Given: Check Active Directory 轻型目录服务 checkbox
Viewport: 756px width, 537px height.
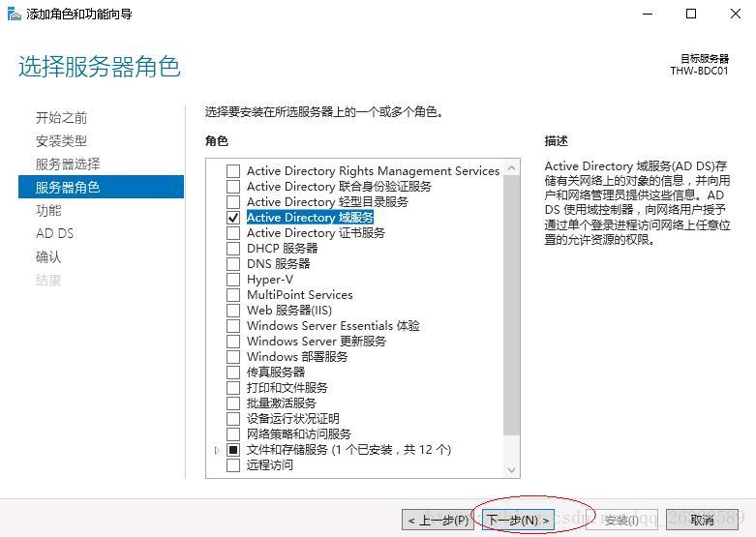Looking at the screenshot, I should 233,202.
